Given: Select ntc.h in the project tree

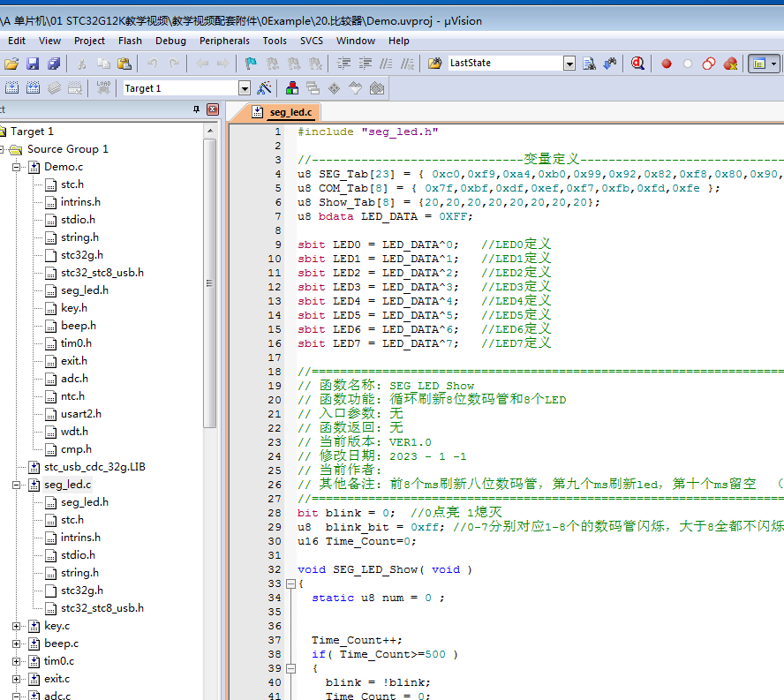Looking at the screenshot, I should coord(72,396).
